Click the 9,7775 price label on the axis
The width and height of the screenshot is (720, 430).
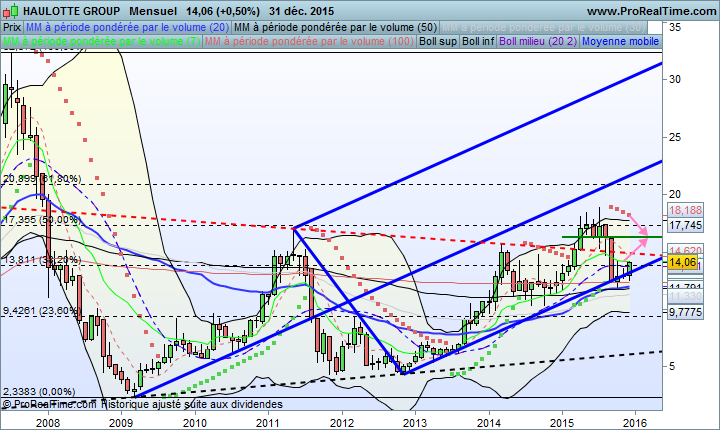pos(685,312)
